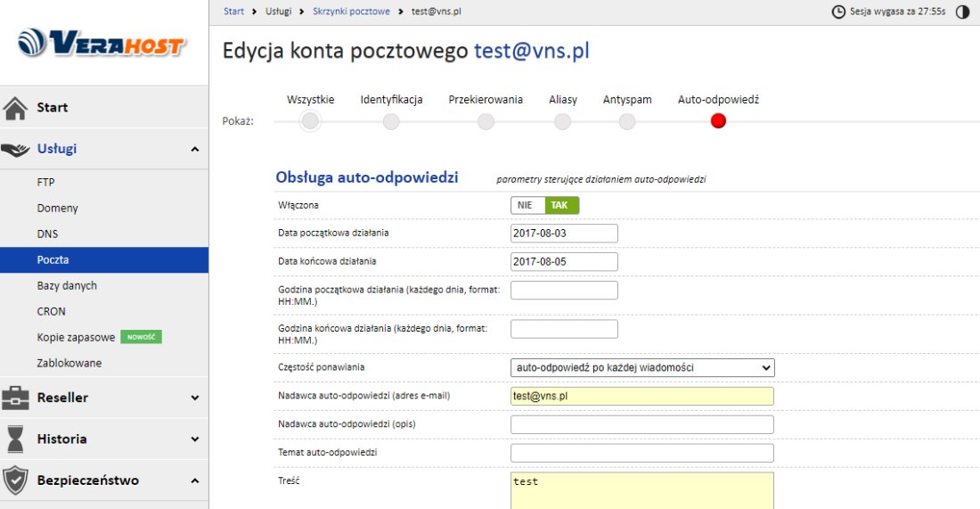
Task: Click test@vns.pl in the page title
Action: [x=531, y=51]
